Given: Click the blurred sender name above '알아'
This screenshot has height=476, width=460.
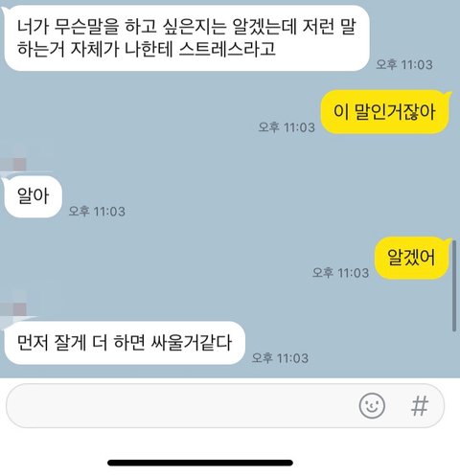Looking at the screenshot, I should tap(13, 165).
